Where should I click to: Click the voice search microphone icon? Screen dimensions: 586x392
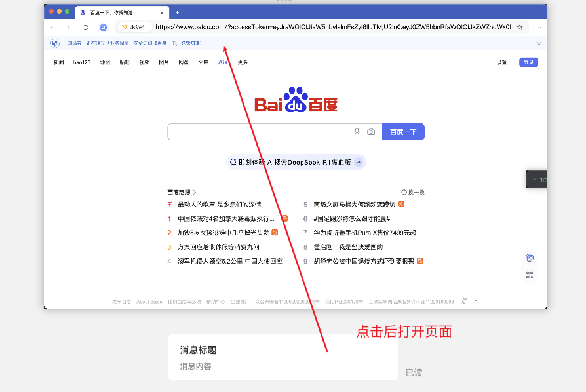pos(357,132)
